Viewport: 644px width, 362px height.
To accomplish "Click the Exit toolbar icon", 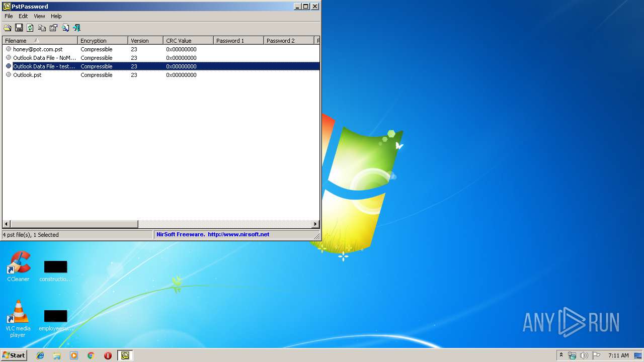I will click(76, 28).
